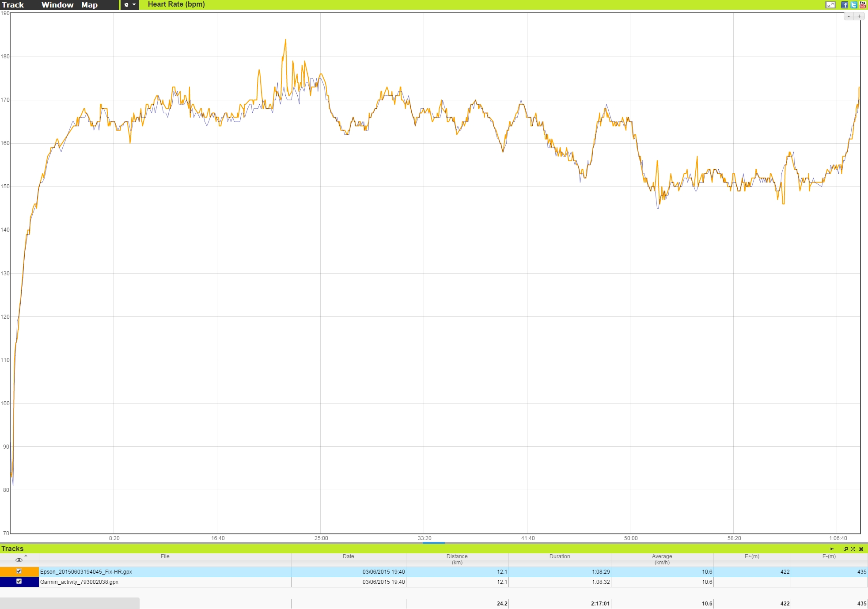Screen dimensions: 868x609
Task: Close the Tracks panel
Action: tap(861, 549)
